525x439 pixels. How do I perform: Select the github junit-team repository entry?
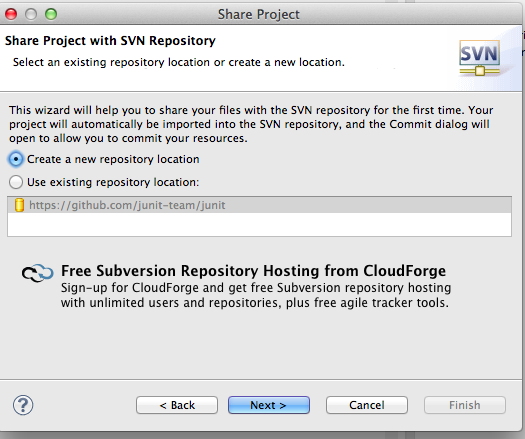pos(259,205)
